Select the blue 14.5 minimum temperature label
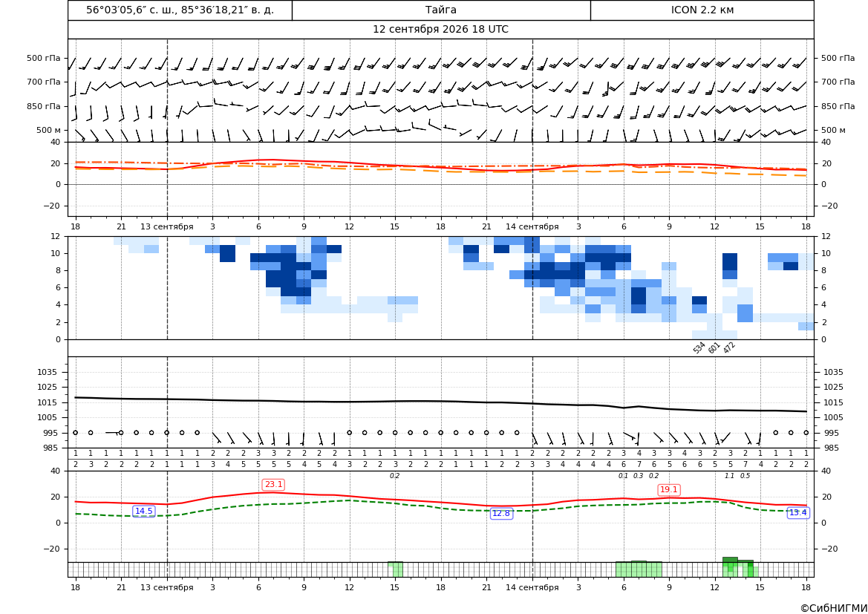The width and height of the screenshot is (868, 614). (144, 511)
